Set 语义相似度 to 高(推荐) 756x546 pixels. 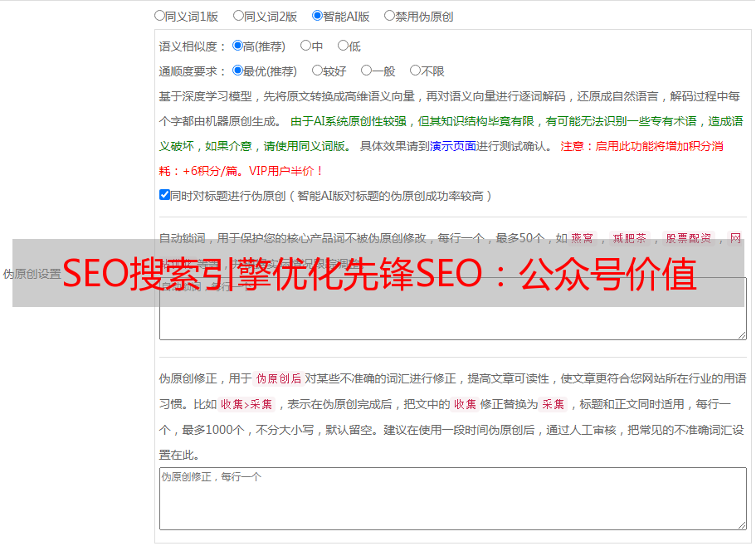[x=237, y=46]
